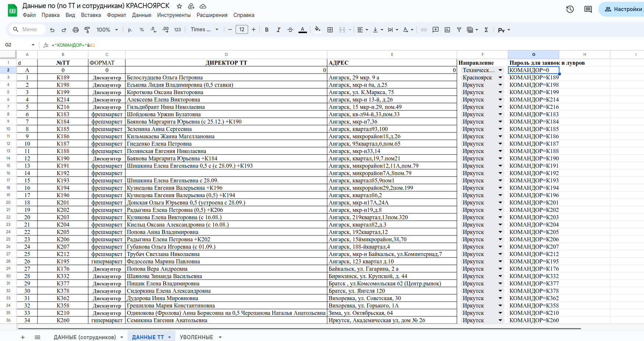Viewport: 644px width, 341px height.
Task: Activate the paint format tool
Action: (x=87, y=30)
